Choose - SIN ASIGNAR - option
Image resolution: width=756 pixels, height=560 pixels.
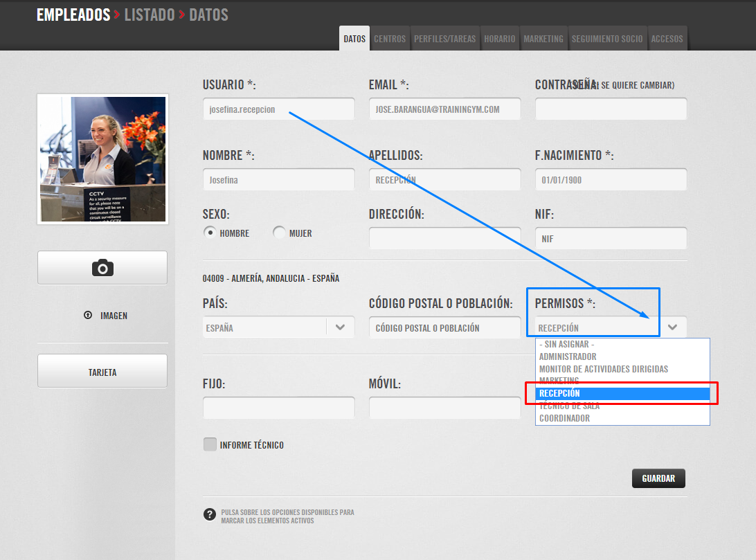point(622,344)
